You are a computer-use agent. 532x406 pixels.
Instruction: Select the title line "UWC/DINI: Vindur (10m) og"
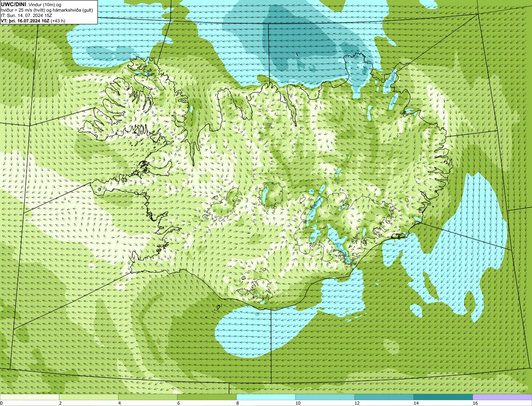coord(31,5)
